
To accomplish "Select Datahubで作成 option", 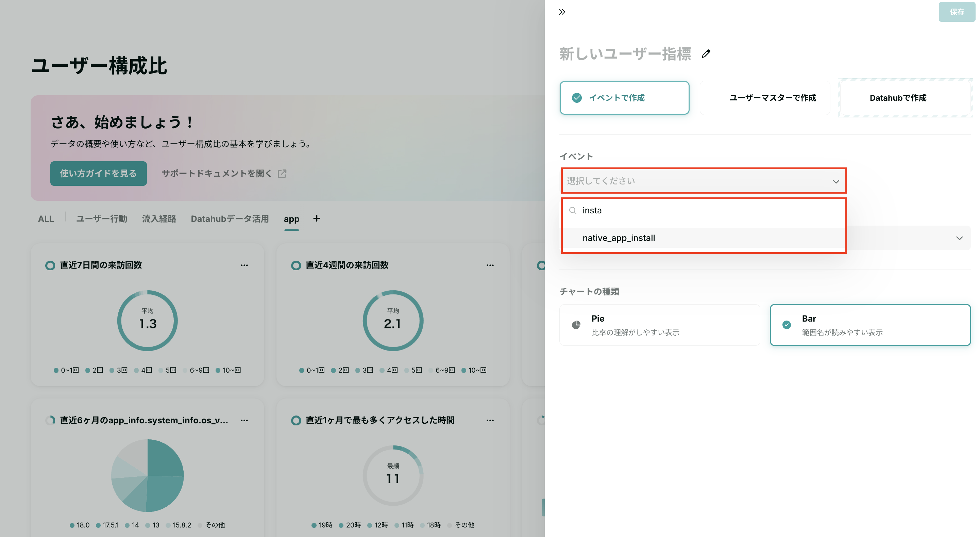I will pos(906,98).
